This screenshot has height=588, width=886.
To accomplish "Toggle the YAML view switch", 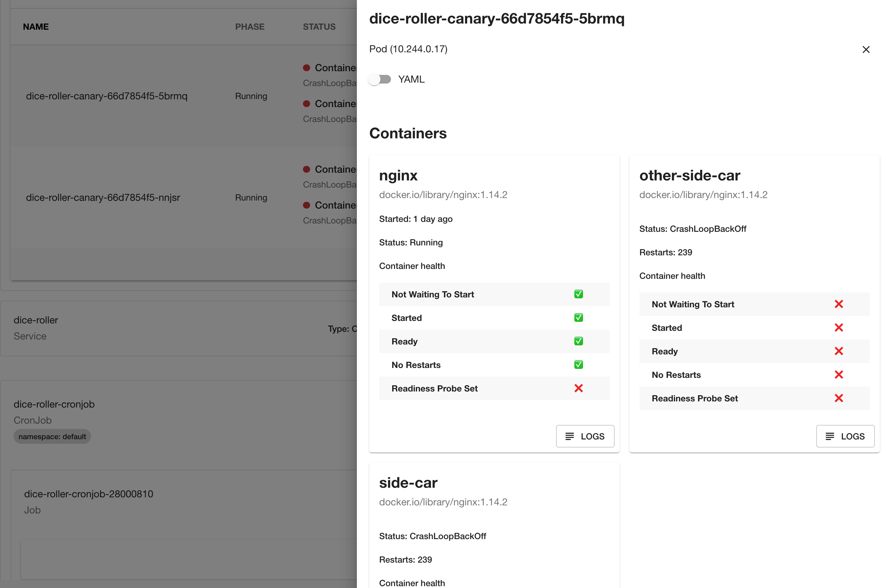I will click(x=379, y=79).
